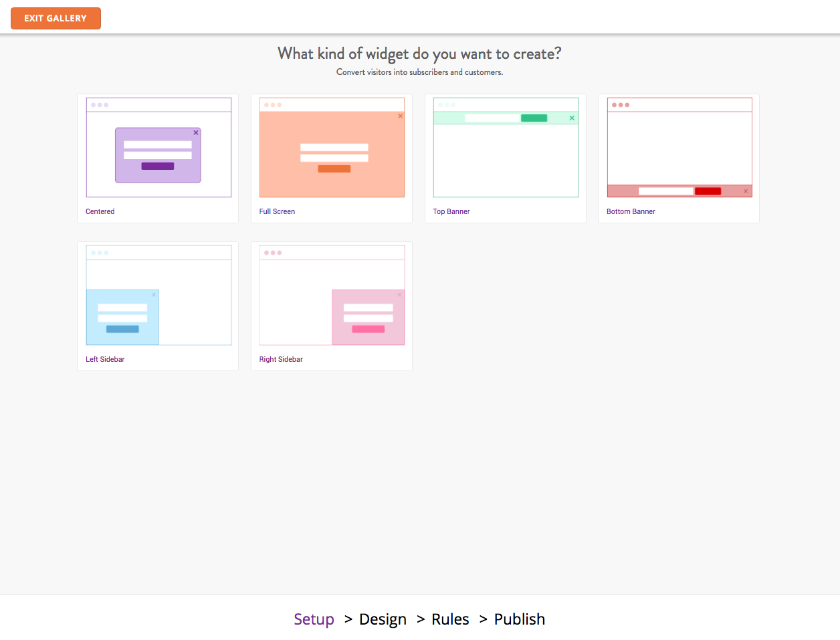Pick the Right Sidebar widget preview
840x640 pixels.
point(332,295)
